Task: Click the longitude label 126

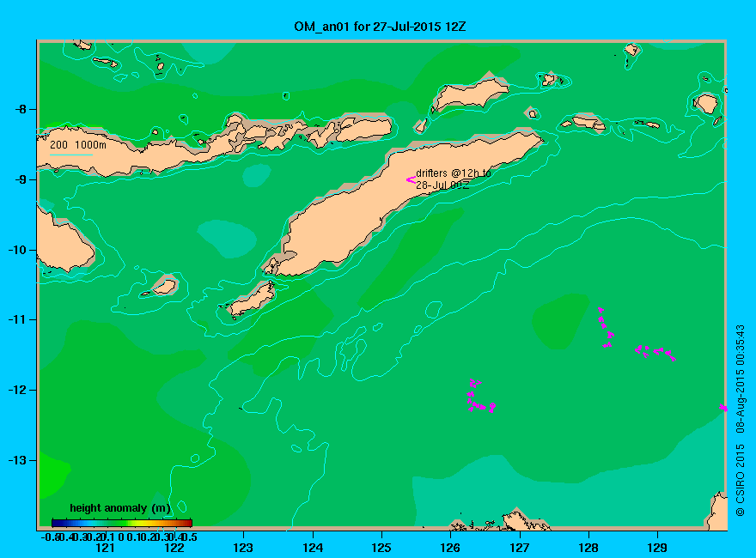Action: pyautogui.click(x=451, y=548)
